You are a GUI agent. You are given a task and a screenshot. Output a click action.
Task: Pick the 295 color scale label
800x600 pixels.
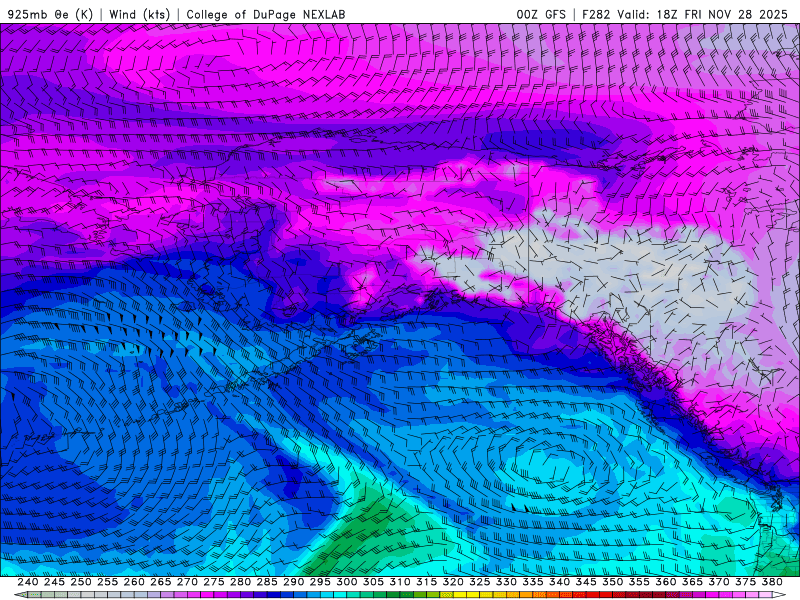320,582
